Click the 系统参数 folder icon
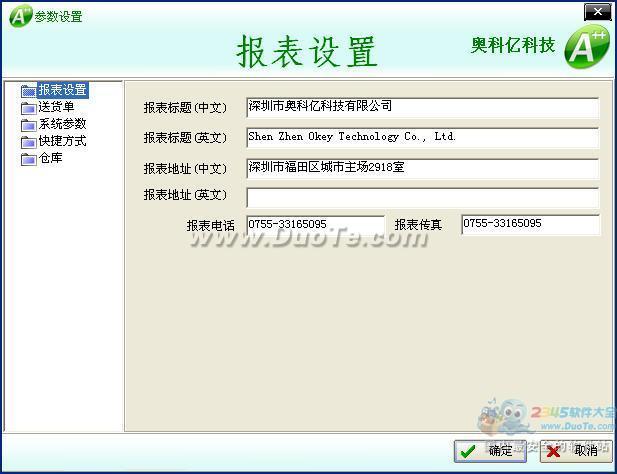The image size is (617, 474). click(29, 125)
